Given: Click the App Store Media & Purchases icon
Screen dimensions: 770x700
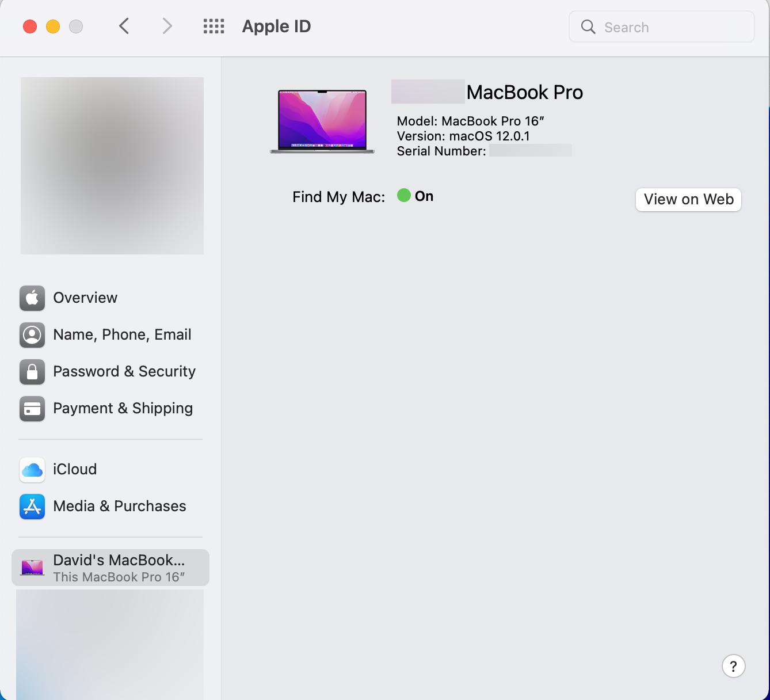Looking at the screenshot, I should pos(32,507).
